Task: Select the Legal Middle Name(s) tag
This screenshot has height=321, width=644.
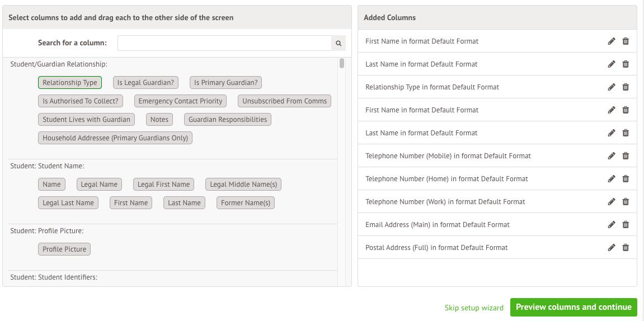Action: click(243, 185)
